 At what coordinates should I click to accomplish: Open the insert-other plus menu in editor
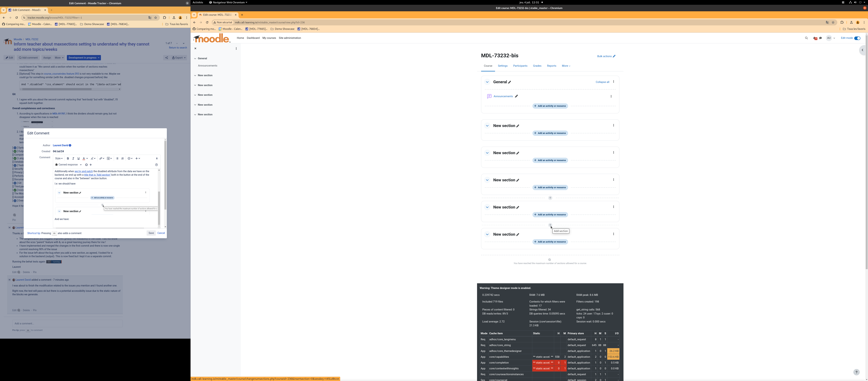click(138, 158)
